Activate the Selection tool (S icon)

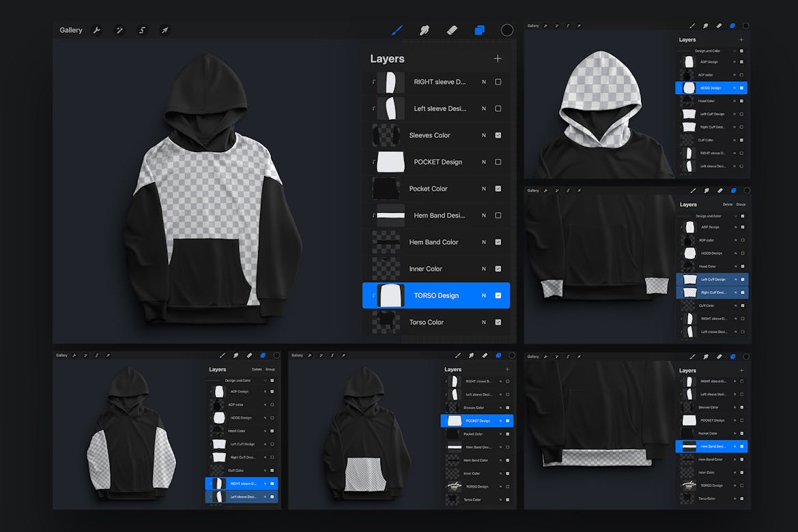[x=142, y=30]
